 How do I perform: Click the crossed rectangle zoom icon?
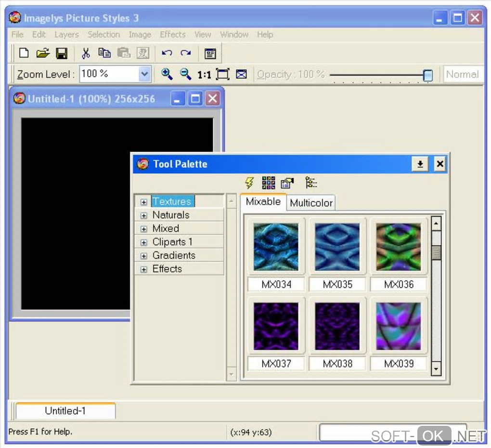point(241,74)
